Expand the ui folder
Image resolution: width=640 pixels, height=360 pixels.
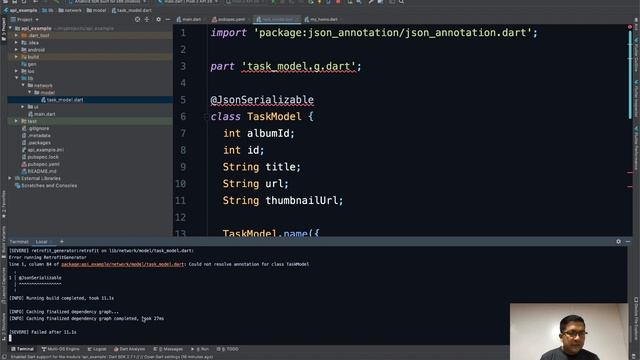(23, 107)
